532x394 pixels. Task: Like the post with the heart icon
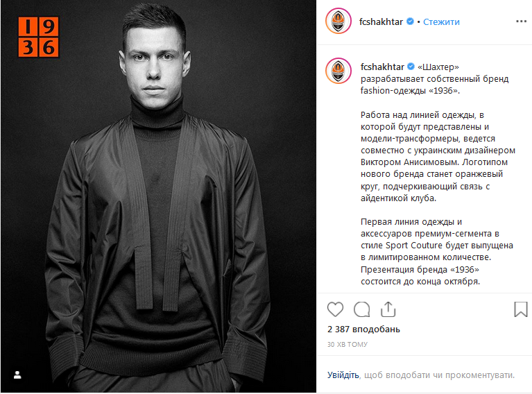(x=335, y=309)
